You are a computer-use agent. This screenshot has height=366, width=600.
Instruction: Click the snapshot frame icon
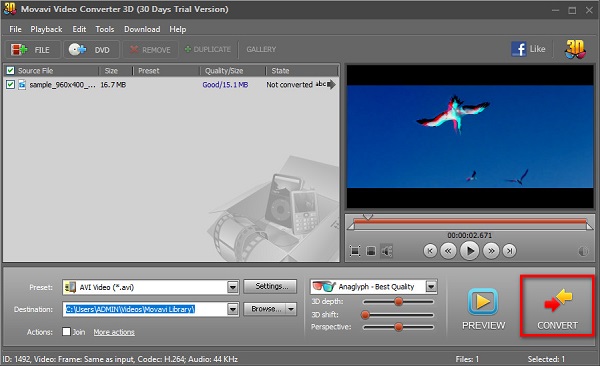(371, 251)
